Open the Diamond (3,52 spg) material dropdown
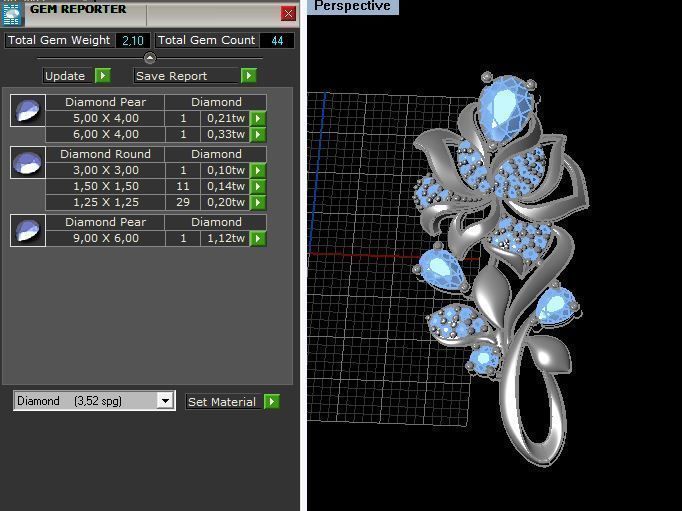Viewport: 682px width, 511px height. pyautogui.click(x=165, y=401)
